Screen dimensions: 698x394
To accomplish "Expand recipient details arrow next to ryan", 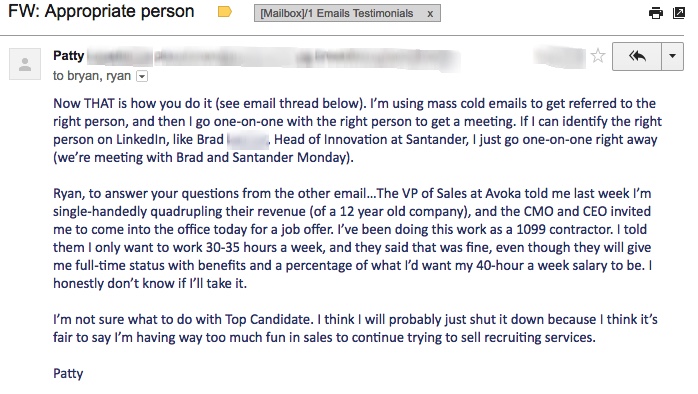I will coord(142,77).
